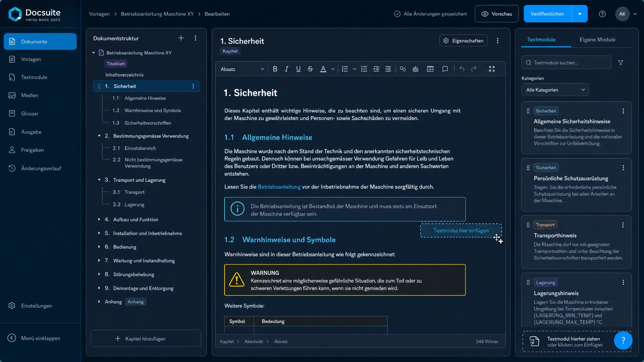Open help from top bar question icon
Screen dimensions: 644x362
click(602, 14)
